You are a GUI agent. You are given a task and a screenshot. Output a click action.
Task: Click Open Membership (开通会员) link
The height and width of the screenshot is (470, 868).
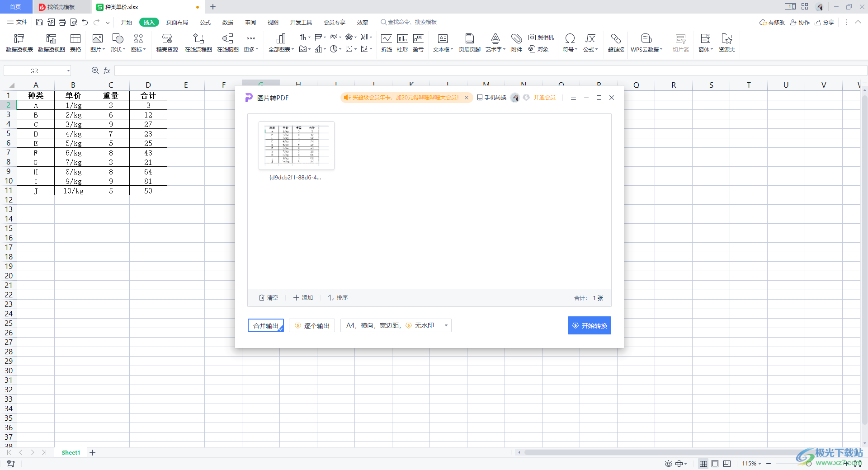click(544, 98)
